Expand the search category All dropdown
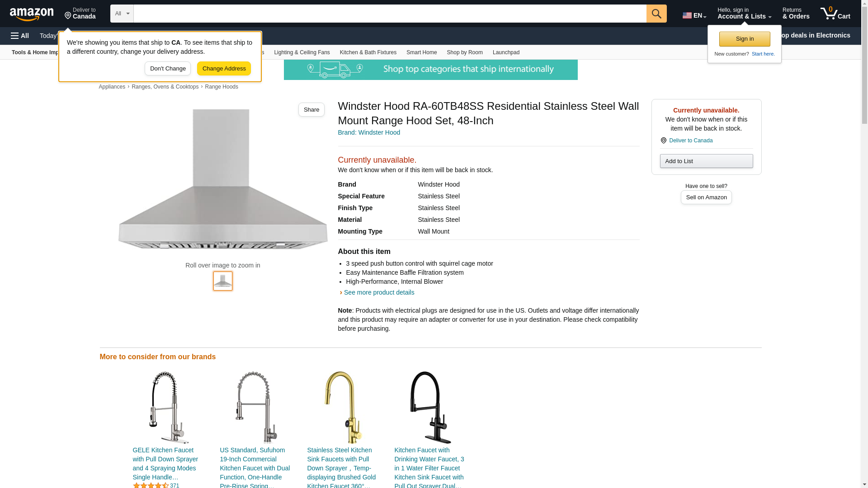Image resolution: width=868 pixels, height=488 pixels. pyautogui.click(x=122, y=14)
